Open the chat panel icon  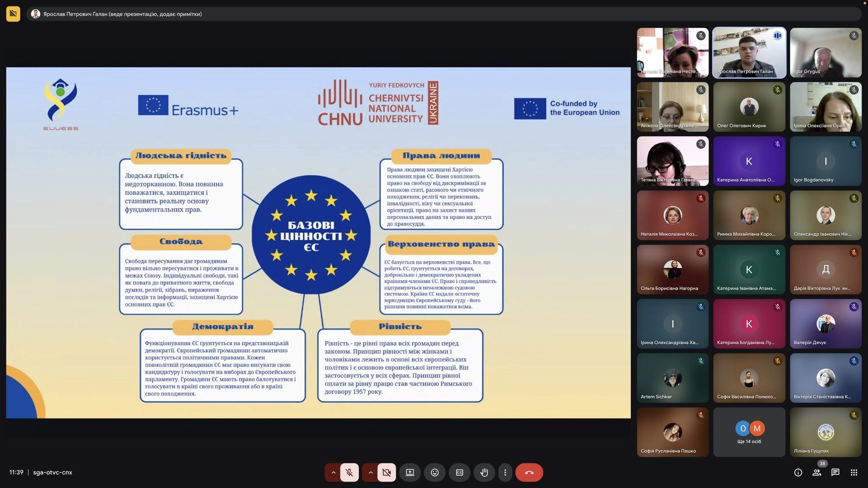(x=835, y=472)
